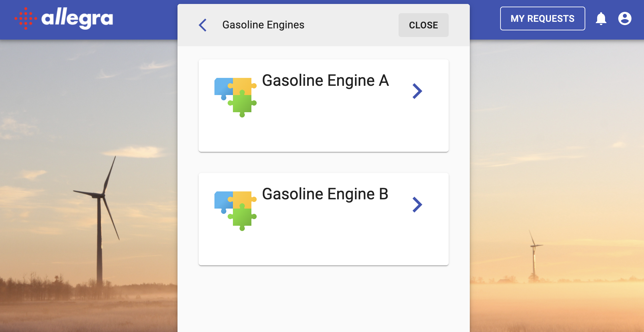Image resolution: width=644 pixels, height=332 pixels.
Task: Click the allegra wordmark in the header
Action: [x=77, y=18]
